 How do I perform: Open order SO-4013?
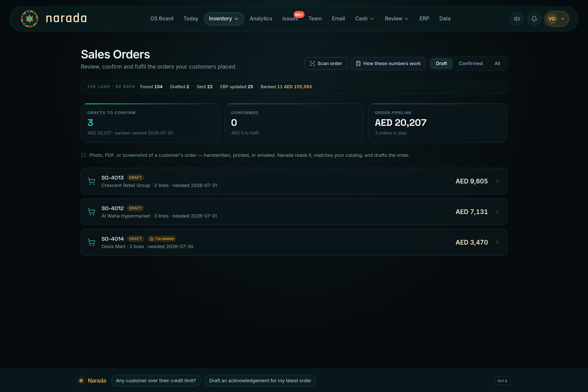(x=294, y=181)
